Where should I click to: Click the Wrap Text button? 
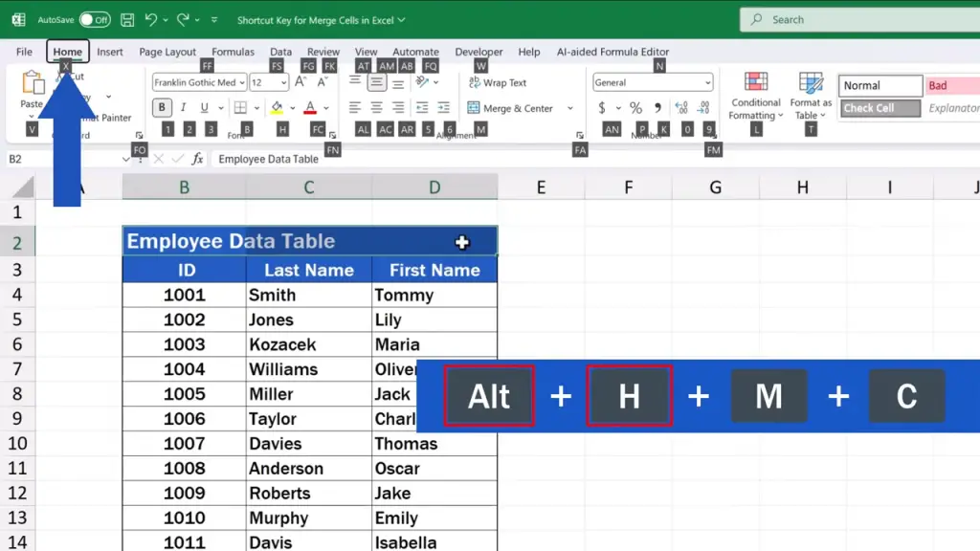click(x=498, y=83)
